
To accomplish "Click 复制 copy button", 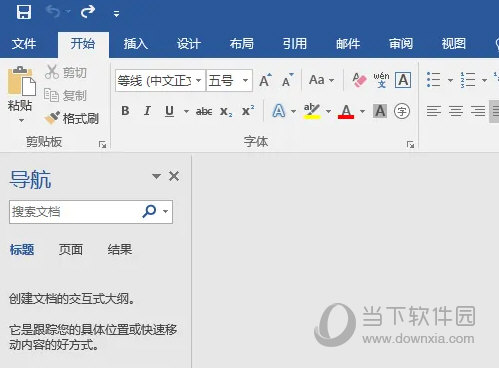I will (66, 96).
